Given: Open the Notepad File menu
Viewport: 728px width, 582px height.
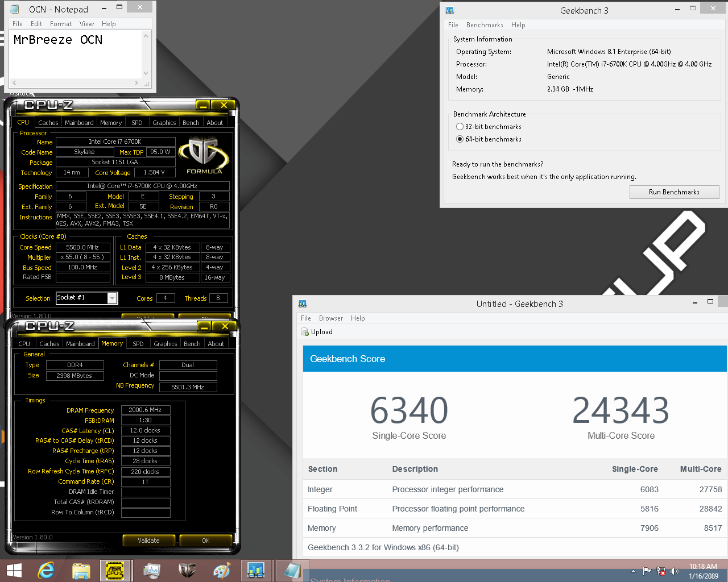Looking at the screenshot, I should (x=18, y=24).
